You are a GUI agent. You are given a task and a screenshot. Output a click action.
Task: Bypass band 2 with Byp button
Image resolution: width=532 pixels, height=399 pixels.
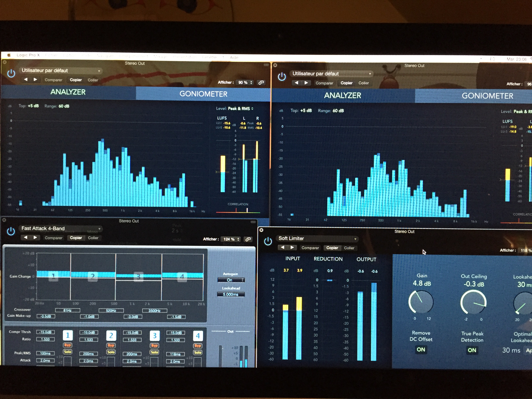coord(111,345)
